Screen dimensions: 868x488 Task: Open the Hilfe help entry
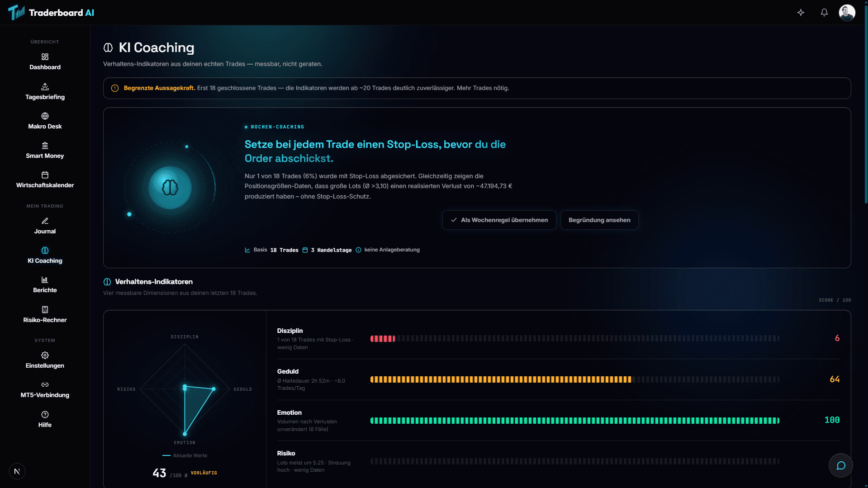point(45,419)
